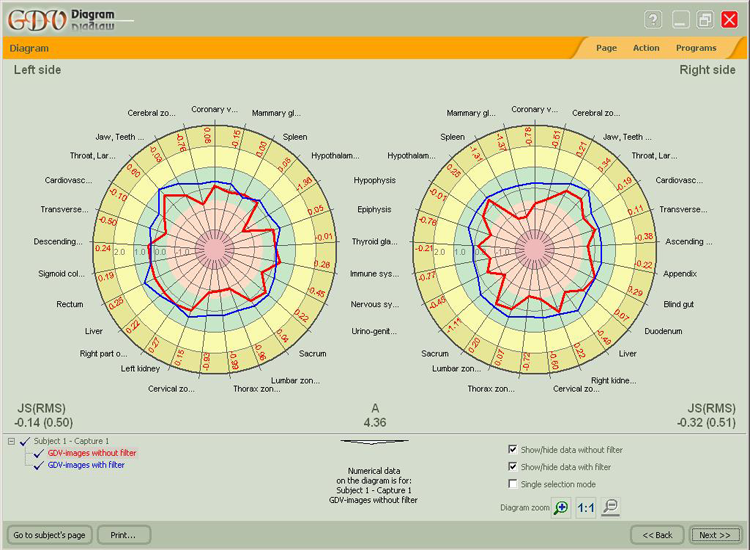Open the Programs menu

695,48
